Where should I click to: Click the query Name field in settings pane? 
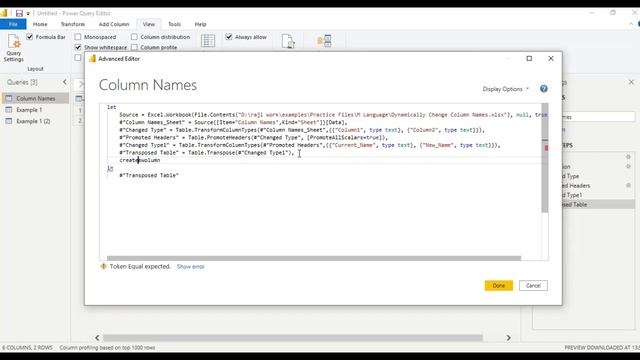[x=598, y=117]
